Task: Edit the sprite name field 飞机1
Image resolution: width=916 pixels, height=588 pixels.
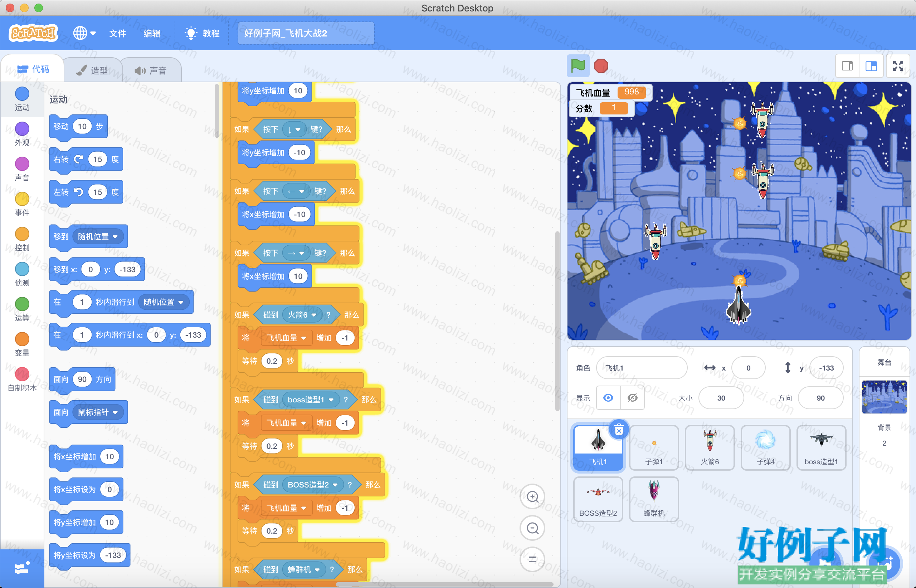Action: [x=641, y=368]
